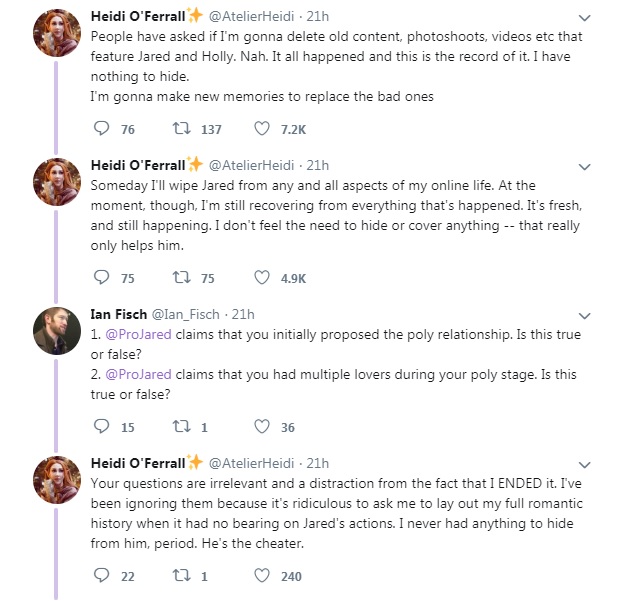Open the chevron menu on the second Heidi tweet

(x=584, y=167)
